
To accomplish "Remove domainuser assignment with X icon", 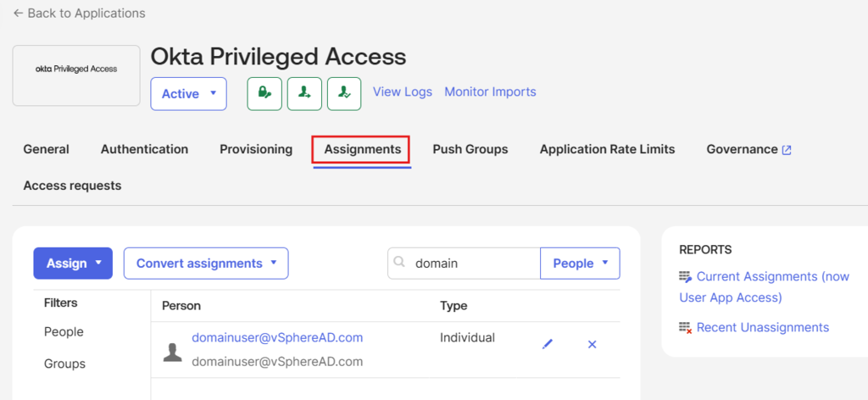I will coord(592,345).
